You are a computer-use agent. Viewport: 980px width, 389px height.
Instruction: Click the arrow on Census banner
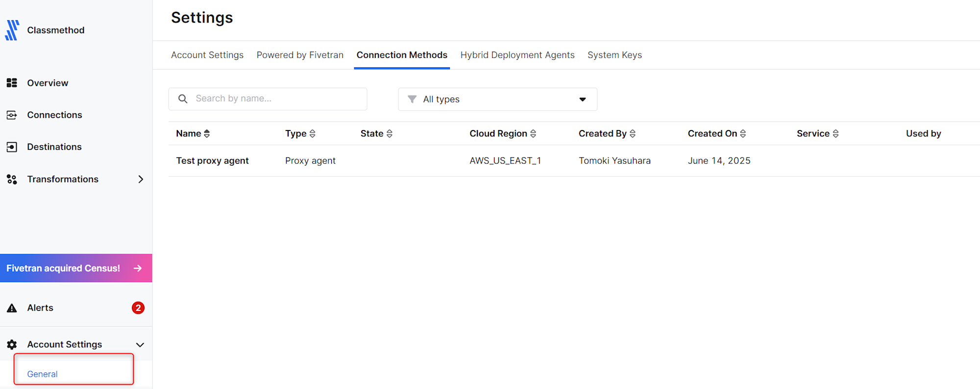click(x=138, y=268)
